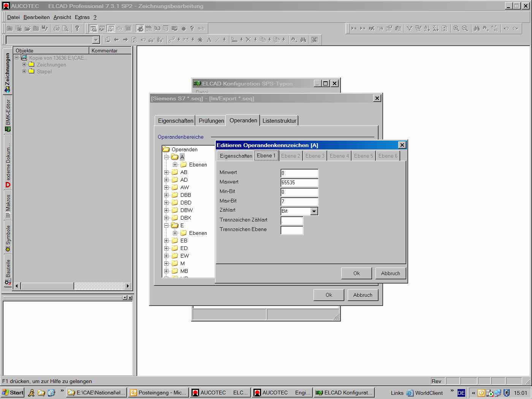532x399 pixels.
Task: Click the Trennzeichen Ebene input field
Action: tap(292, 230)
